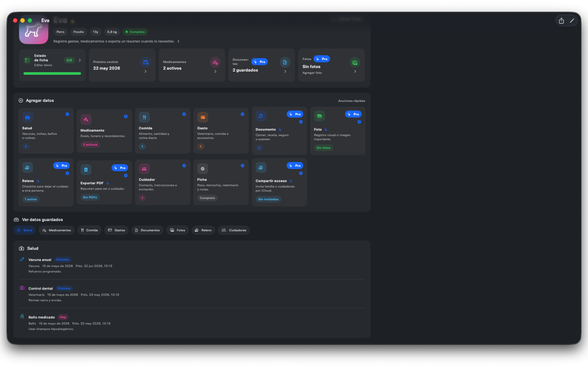
Task: Click the share icon in the toolbar
Action: click(561, 21)
